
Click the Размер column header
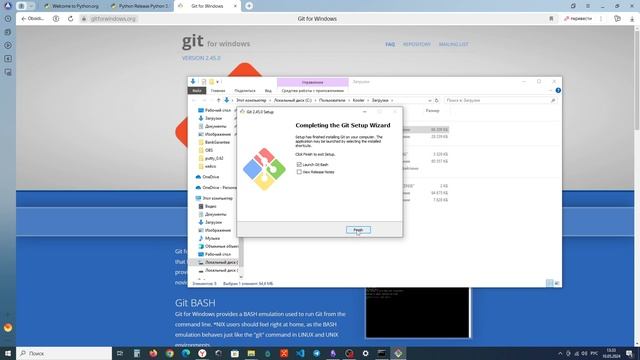pos(432,111)
